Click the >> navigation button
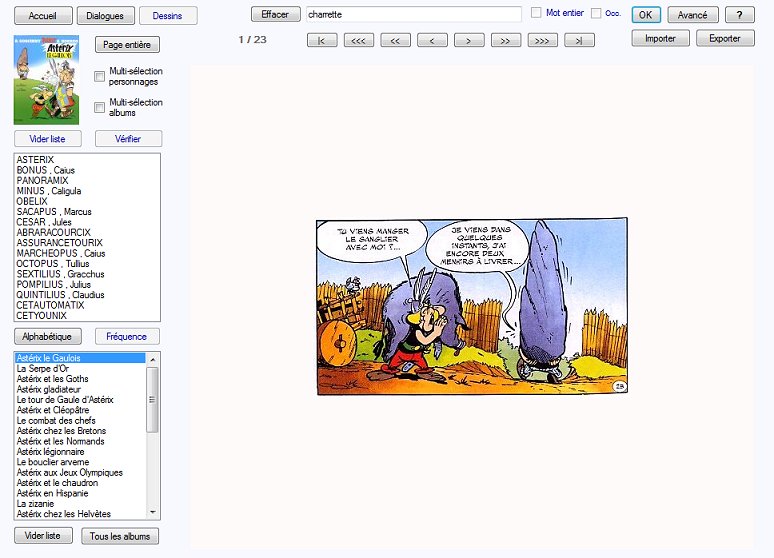The width and height of the screenshot is (774, 558). tap(506, 40)
